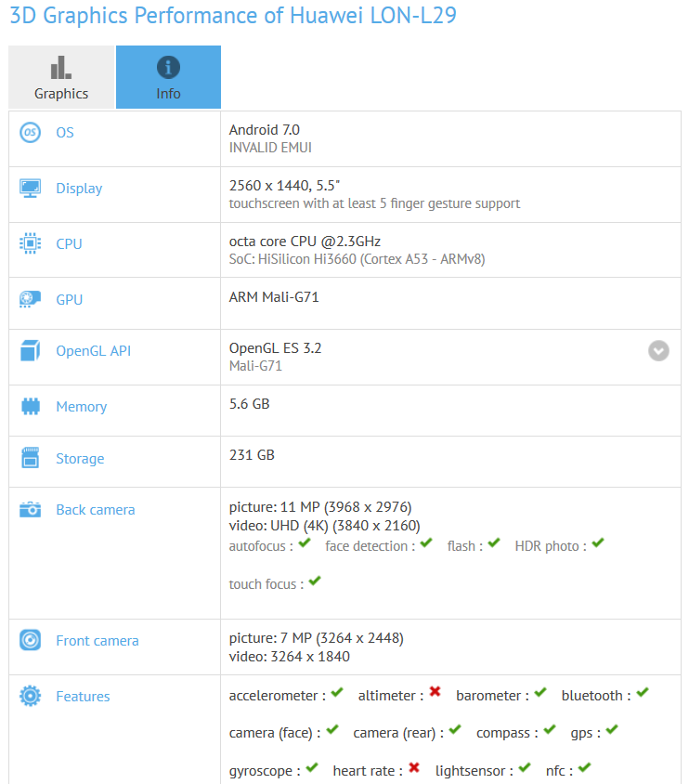Switch to the Graphics tab

(x=61, y=77)
